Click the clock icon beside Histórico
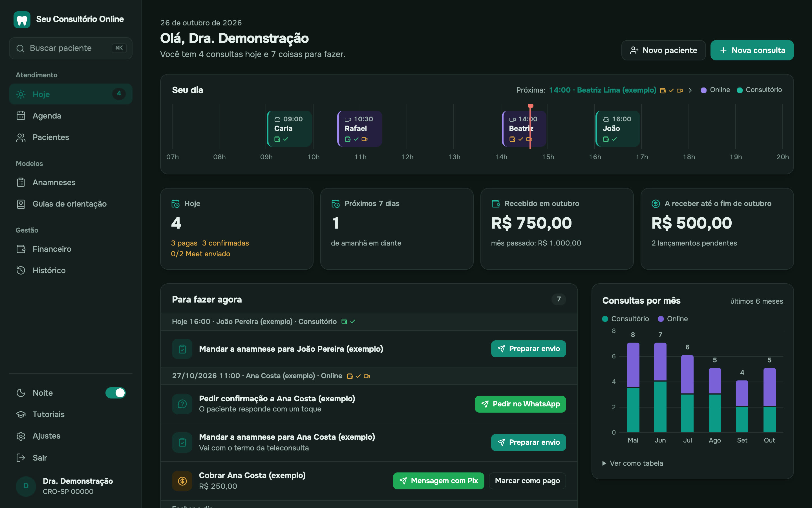 tap(21, 270)
